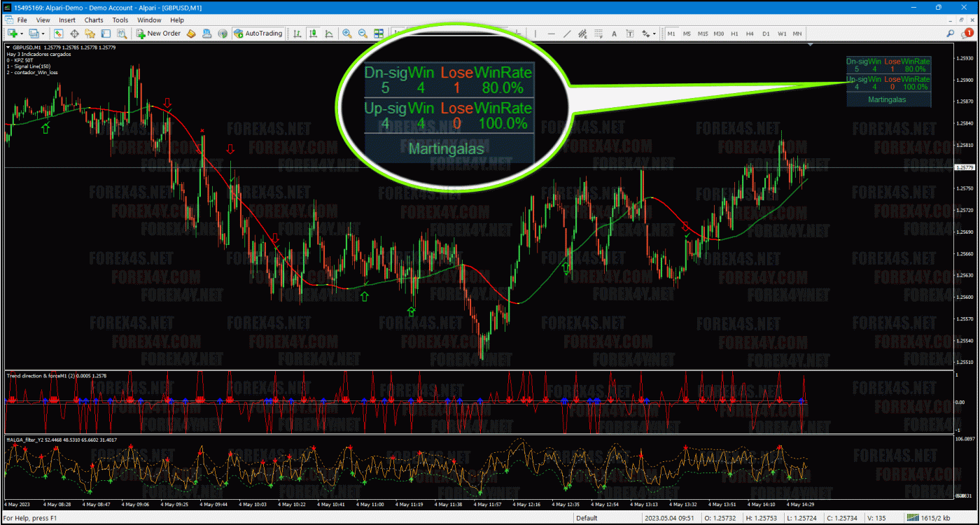Expand the arrows objects dropdown

654,34
